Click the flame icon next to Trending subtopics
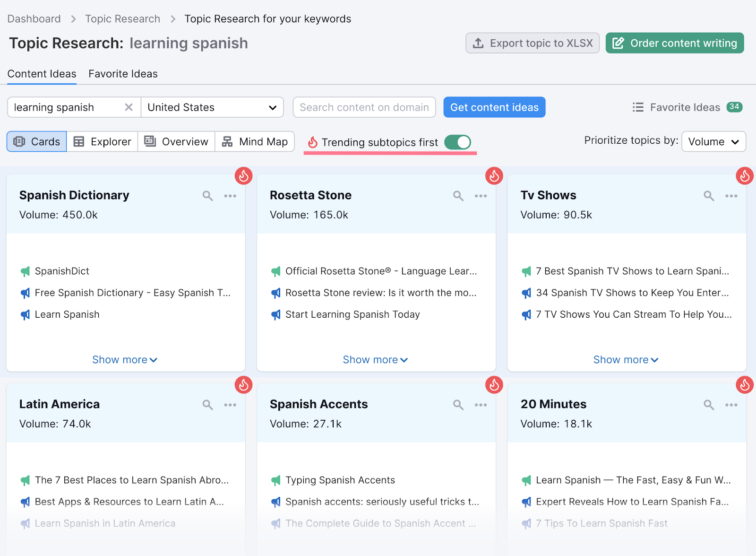This screenshot has height=556, width=756. (312, 142)
